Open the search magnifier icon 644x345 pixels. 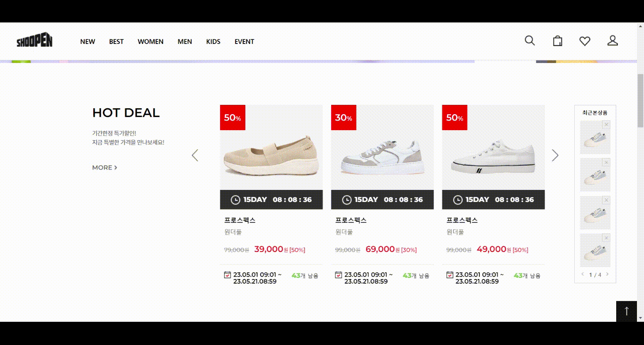pyautogui.click(x=530, y=41)
